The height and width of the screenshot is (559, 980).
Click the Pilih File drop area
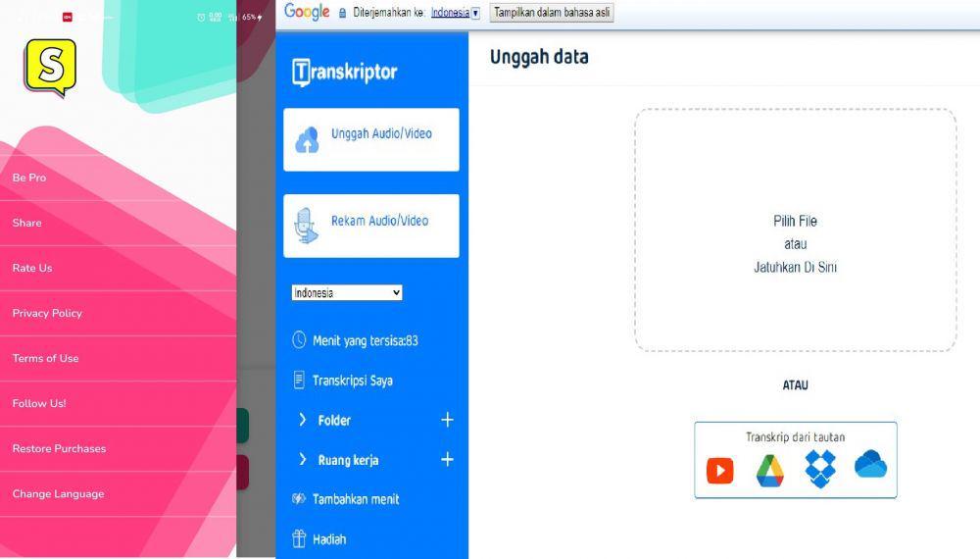795,230
